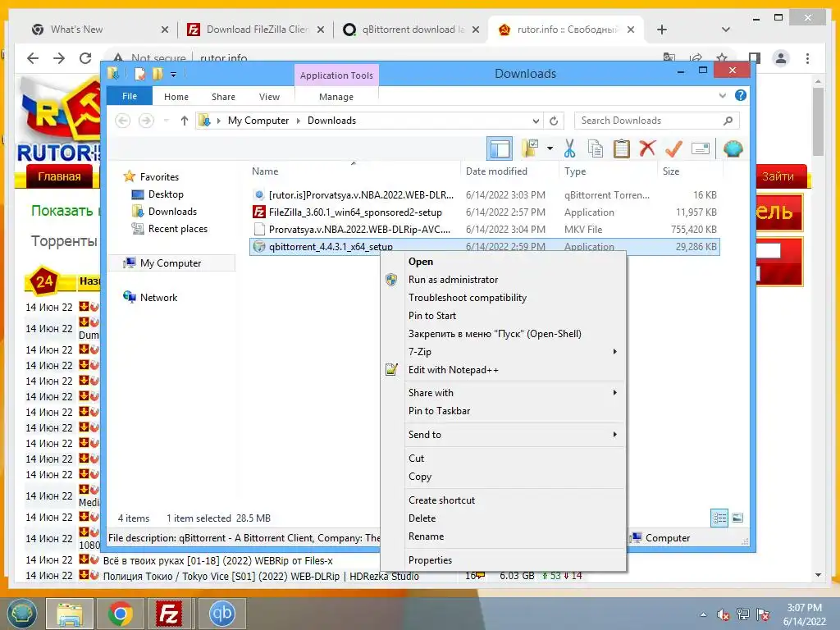The image size is (840, 630).
Task: Choose Pin to Start in context menu
Action: click(504, 316)
